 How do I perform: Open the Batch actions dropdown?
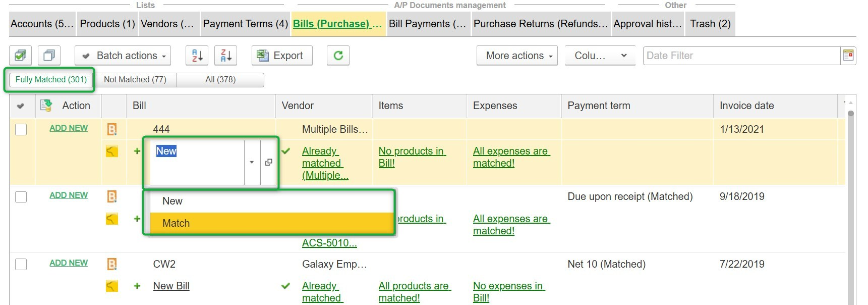coord(123,56)
